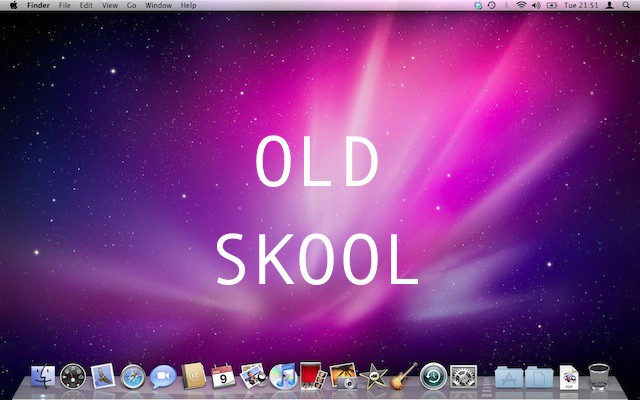This screenshot has height=400, width=640.
Task: Open System Preferences from the Dock
Action: point(463,377)
